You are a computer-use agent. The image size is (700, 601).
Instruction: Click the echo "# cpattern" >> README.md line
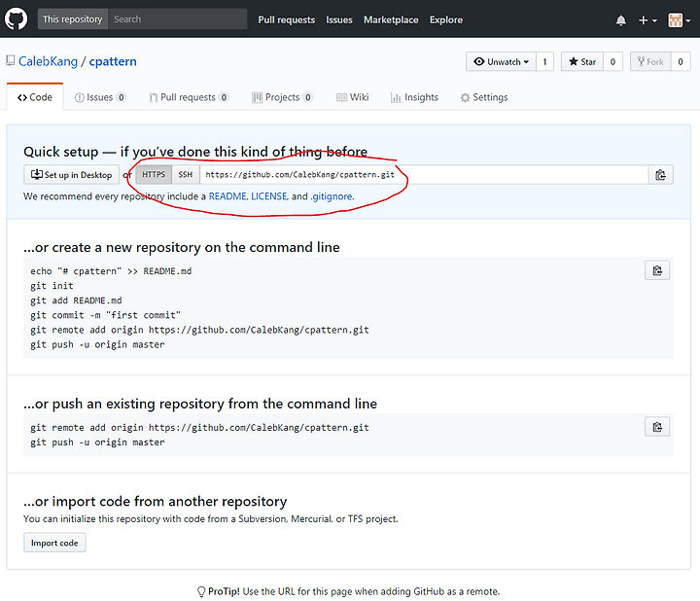tap(111, 271)
